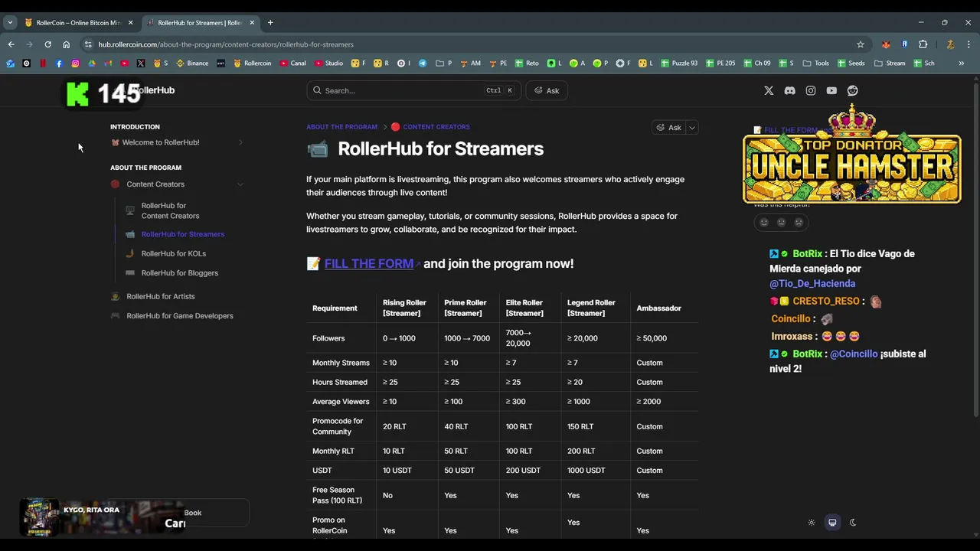This screenshot has height=551, width=980.
Task: Select the dark theme moon icon
Action: (853, 523)
